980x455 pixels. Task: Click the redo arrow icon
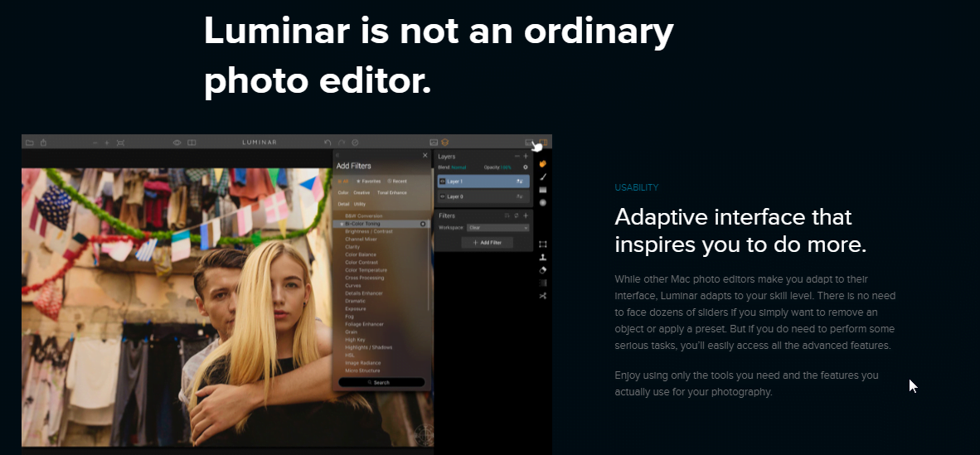pos(342,143)
